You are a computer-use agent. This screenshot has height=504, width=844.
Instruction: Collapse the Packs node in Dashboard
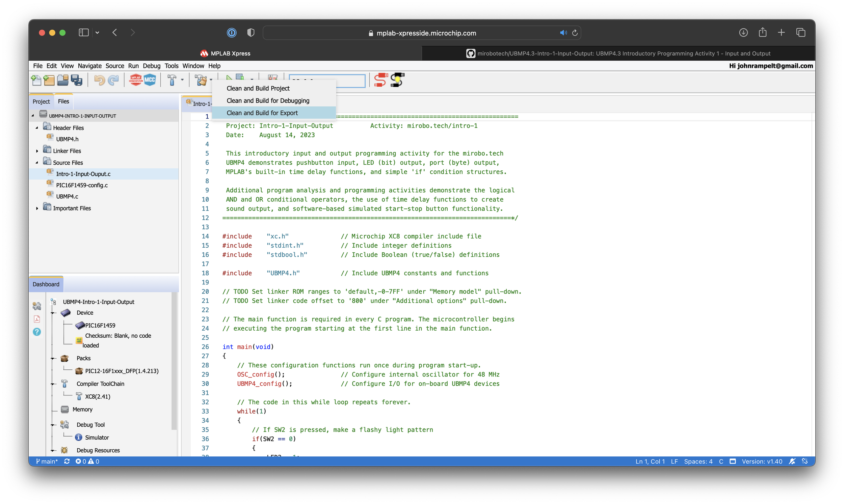[53, 358]
